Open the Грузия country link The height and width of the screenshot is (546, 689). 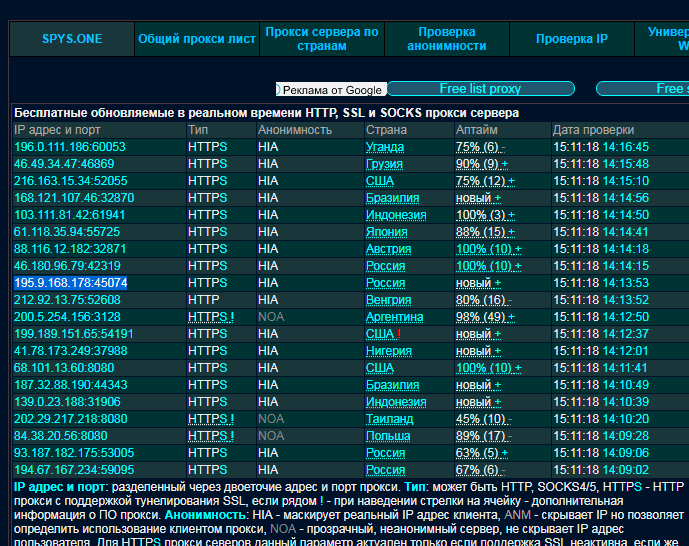384,164
